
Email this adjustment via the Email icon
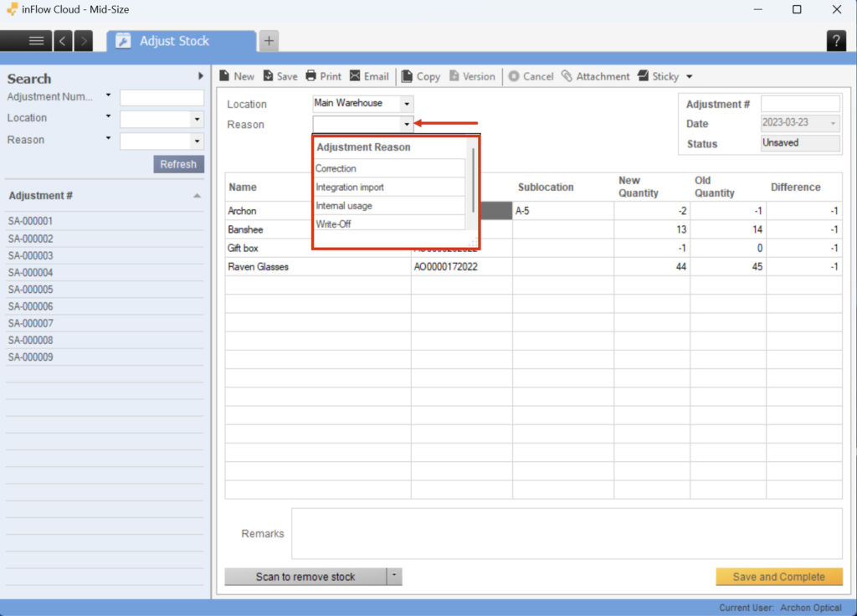click(369, 76)
